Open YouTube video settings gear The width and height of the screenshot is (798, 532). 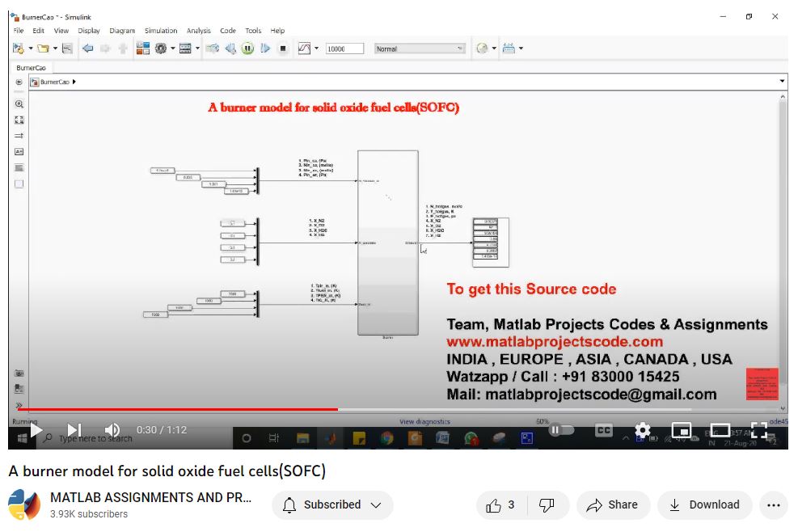642,430
